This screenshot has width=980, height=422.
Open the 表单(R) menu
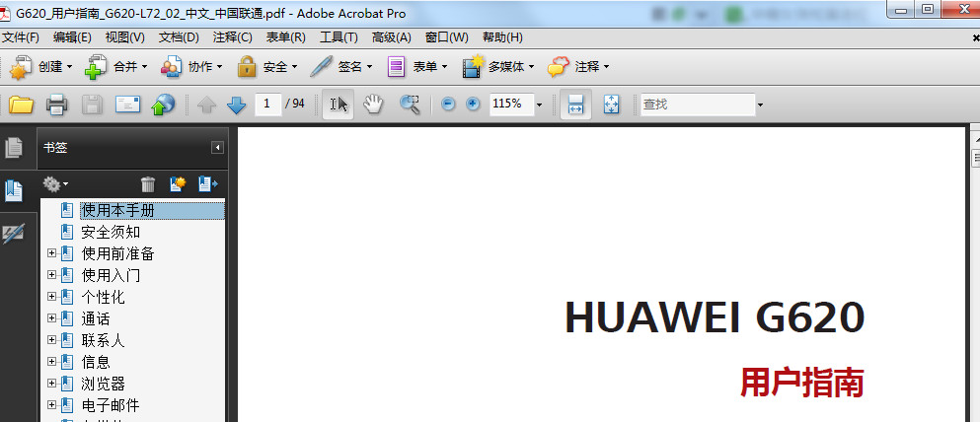tap(285, 37)
